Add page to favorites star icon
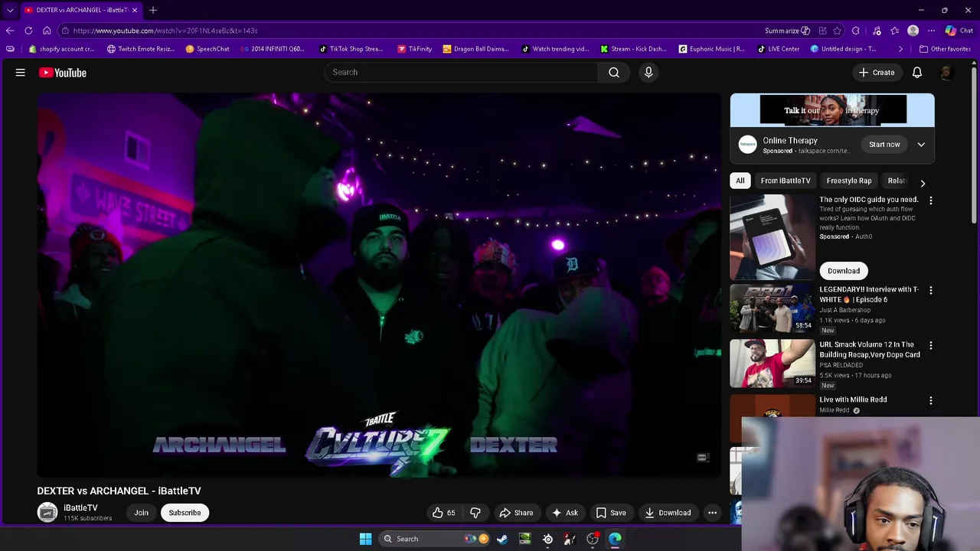The width and height of the screenshot is (980, 551). 837,31
